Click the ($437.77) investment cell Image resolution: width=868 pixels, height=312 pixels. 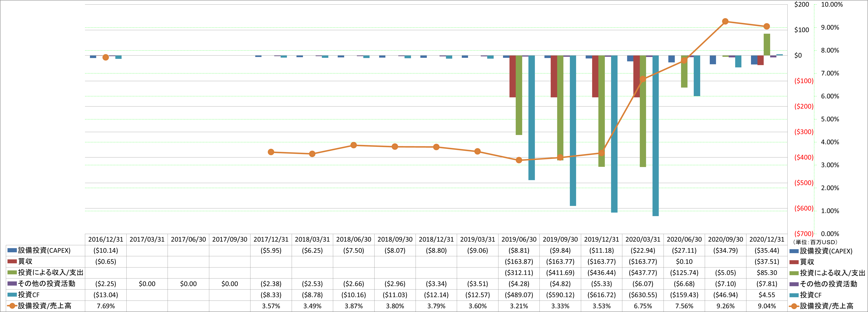tap(643, 273)
